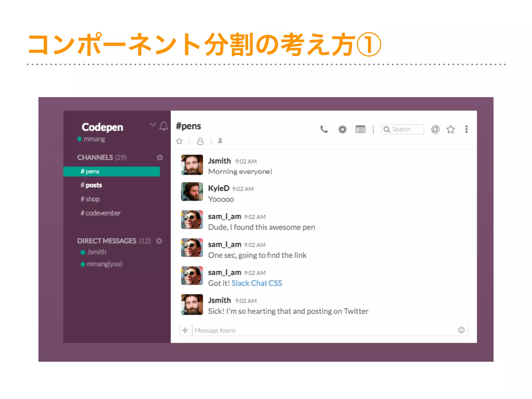Star the #pens channel under its title
The image size is (532, 399).
pyautogui.click(x=179, y=141)
